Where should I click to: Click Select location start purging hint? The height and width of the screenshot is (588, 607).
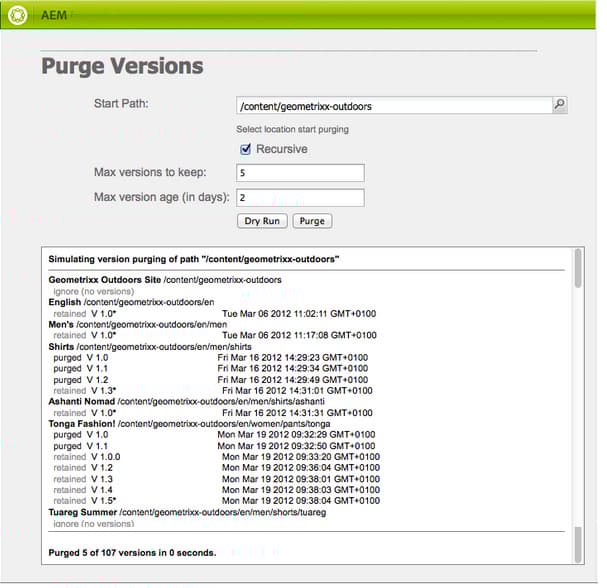292,129
